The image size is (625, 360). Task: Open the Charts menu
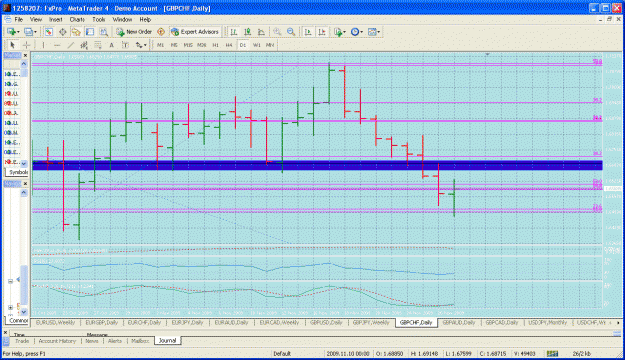(77, 19)
